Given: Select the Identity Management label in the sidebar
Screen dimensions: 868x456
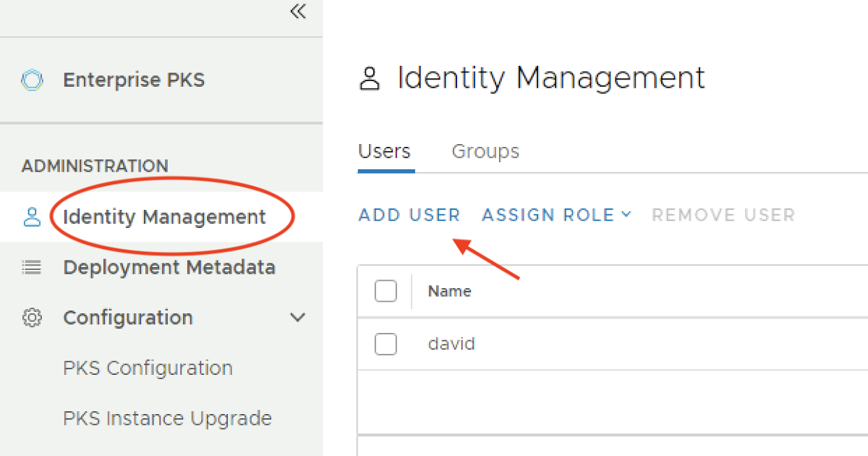Looking at the screenshot, I should [x=164, y=217].
